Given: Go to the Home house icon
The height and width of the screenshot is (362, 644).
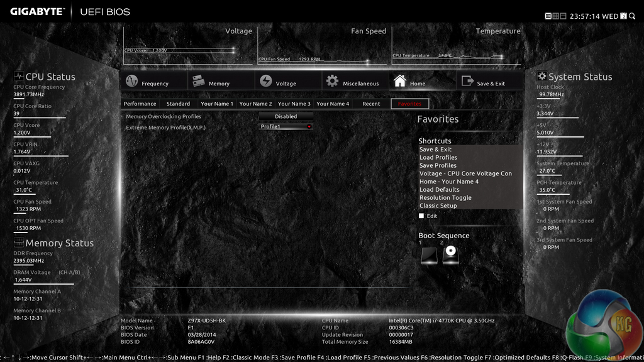Looking at the screenshot, I should pos(399,81).
